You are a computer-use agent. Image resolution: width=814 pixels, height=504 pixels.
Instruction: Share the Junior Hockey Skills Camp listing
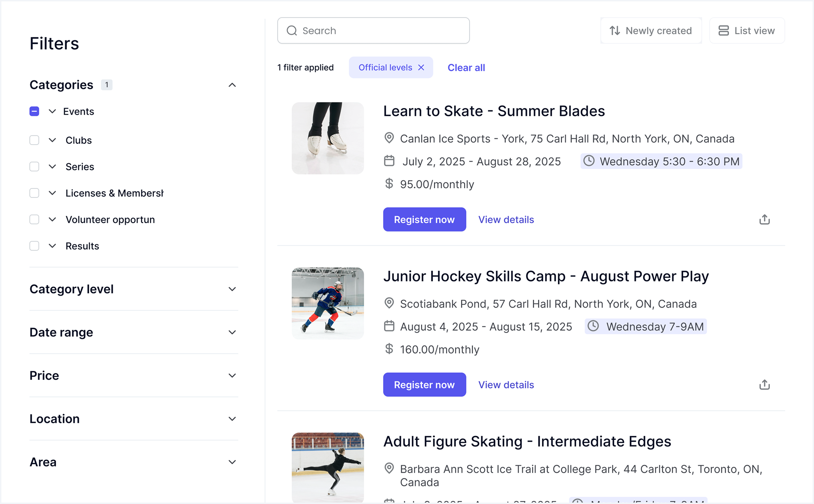[x=765, y=385]
